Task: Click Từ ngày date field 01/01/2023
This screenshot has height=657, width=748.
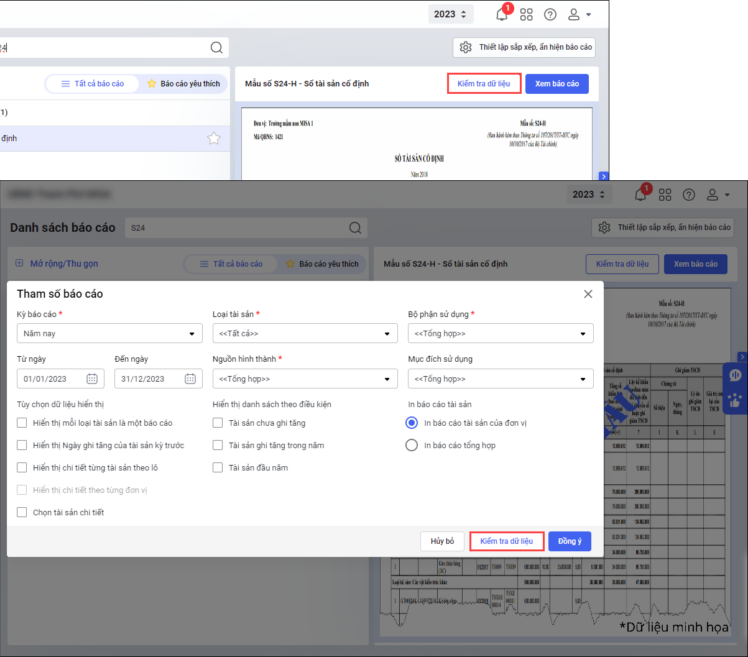Action: coord(61,379)
